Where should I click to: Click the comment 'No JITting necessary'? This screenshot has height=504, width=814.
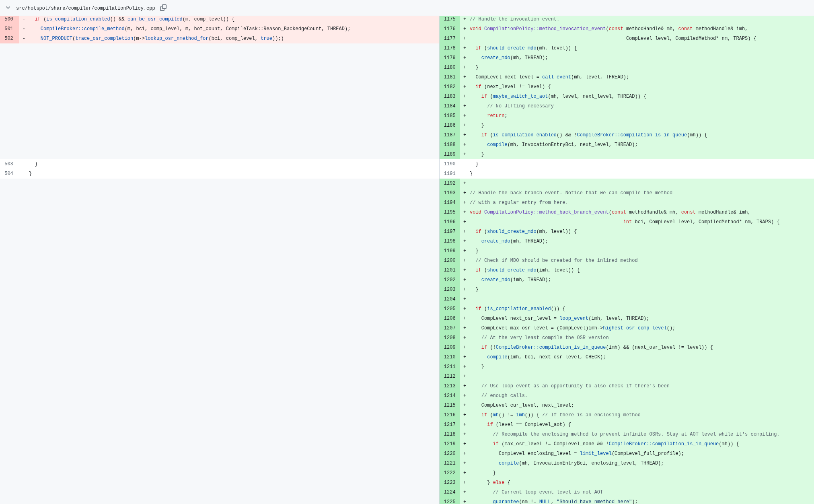[x=520, y=106]
